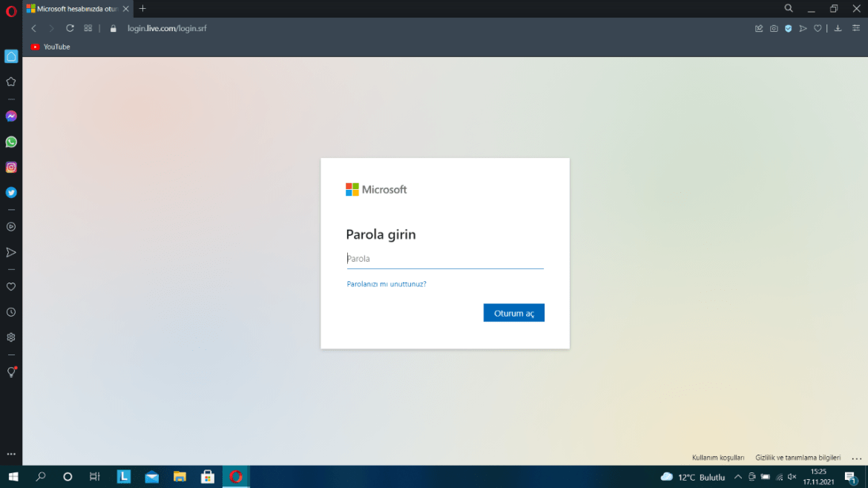Open Facebook Messenger in the sidebar

click(10, 116)
